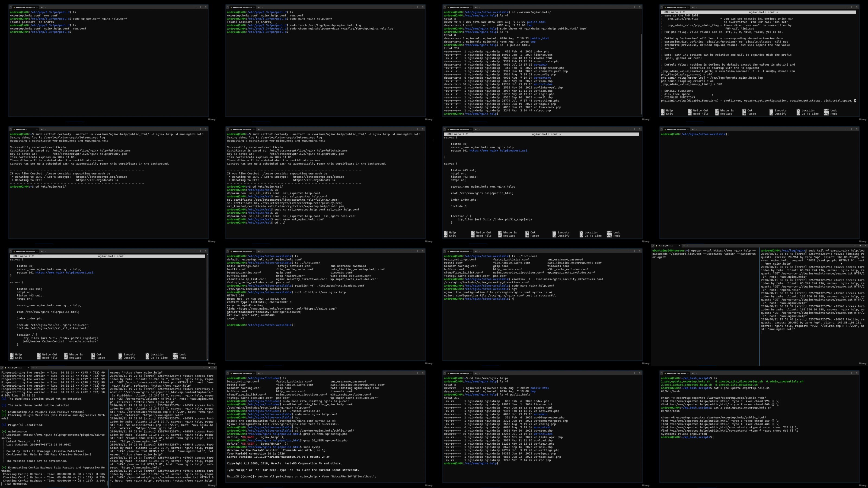This screenshot has height=488, width=868.
Task: Expand tab dropdown in php_admin_value nano window
Action: pos(696,7)
